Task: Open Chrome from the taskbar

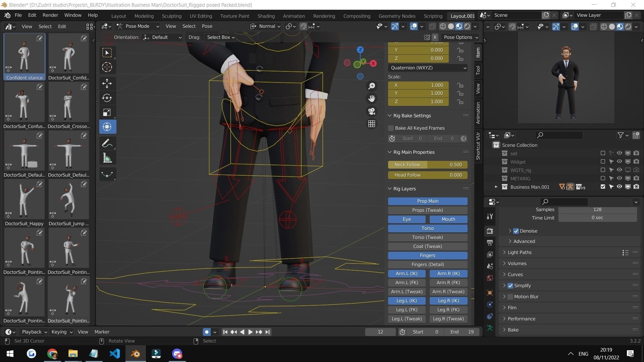Action: point(52,354)
